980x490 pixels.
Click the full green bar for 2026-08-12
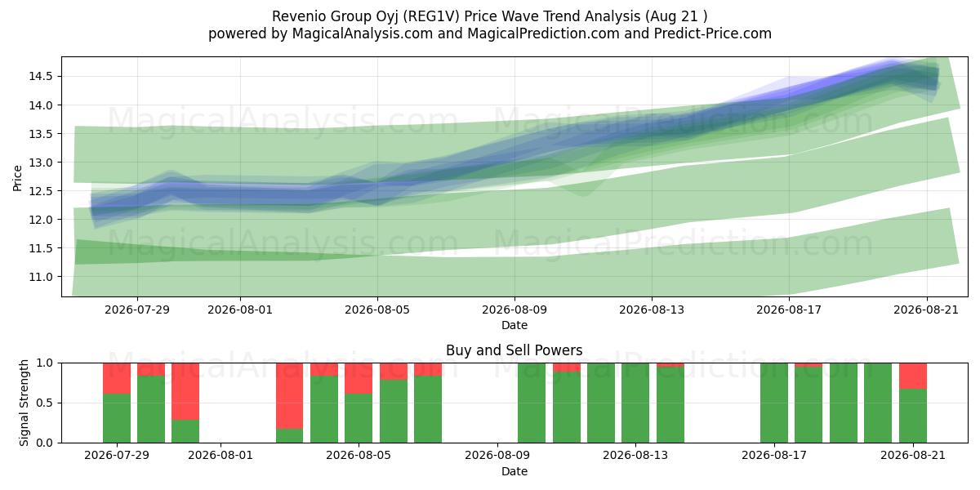tap(601, 403)
